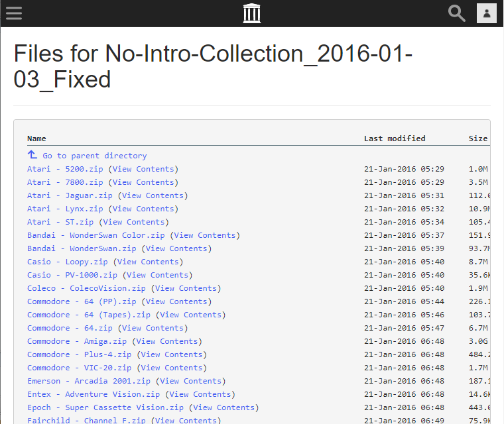Screen dimensions: 504x424
Task: Download Atari - ST.zip
Action: pos(60,222)
